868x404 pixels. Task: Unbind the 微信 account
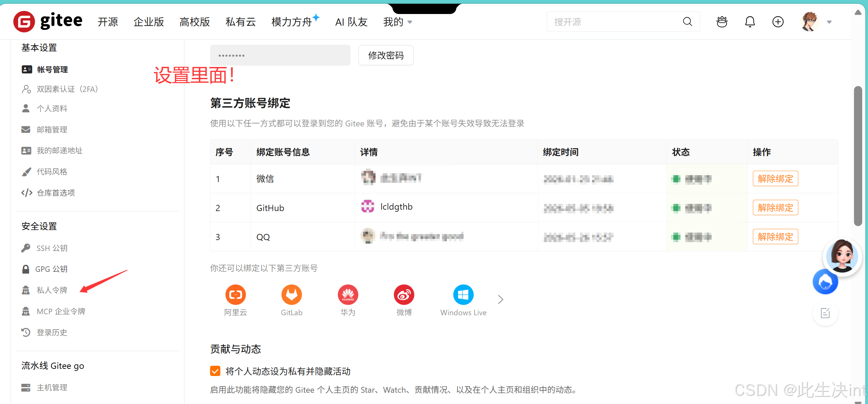tap(775, 179)
